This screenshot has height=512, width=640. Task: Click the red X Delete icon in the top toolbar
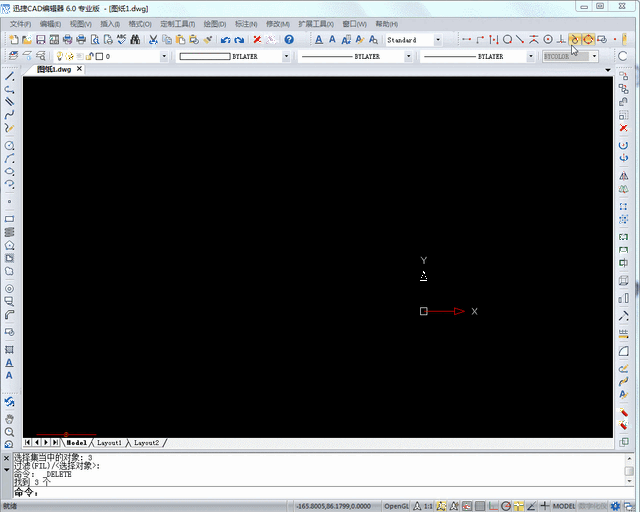click(257, 40)
